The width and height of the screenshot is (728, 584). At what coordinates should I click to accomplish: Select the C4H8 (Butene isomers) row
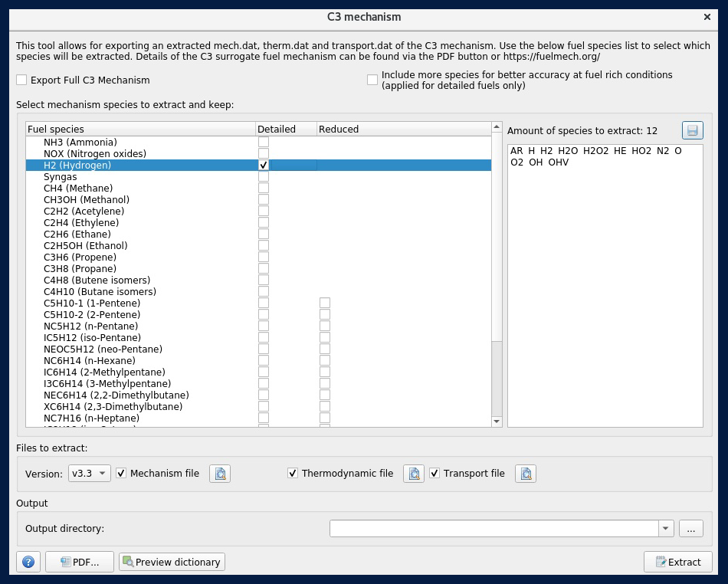(258, 280)
